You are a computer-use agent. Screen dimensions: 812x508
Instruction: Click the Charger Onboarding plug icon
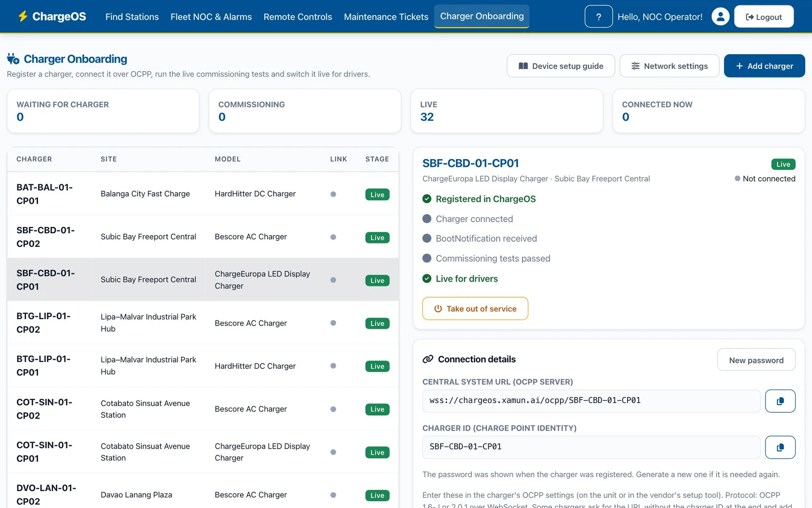coord(13,59)
